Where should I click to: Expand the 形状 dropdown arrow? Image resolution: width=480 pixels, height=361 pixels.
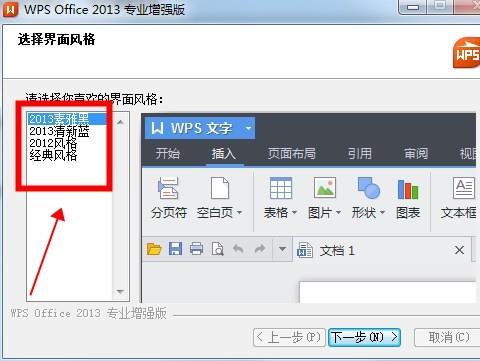pos(382,212)
